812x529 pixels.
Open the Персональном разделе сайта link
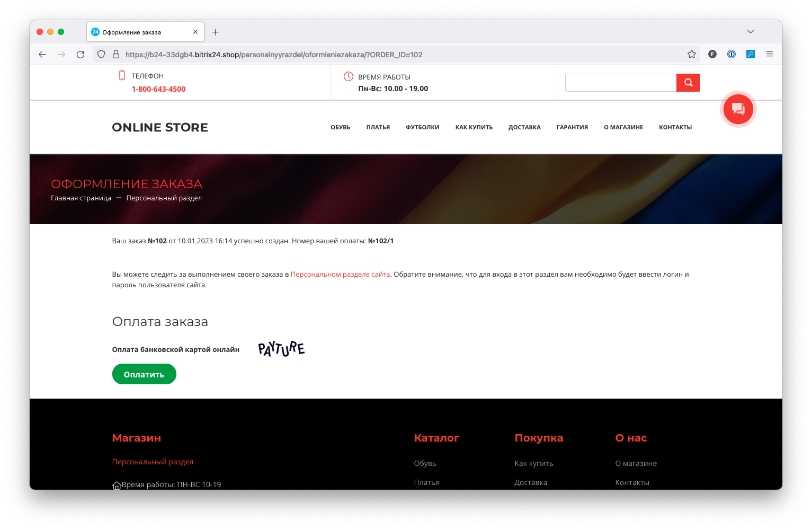pos(340,274)
